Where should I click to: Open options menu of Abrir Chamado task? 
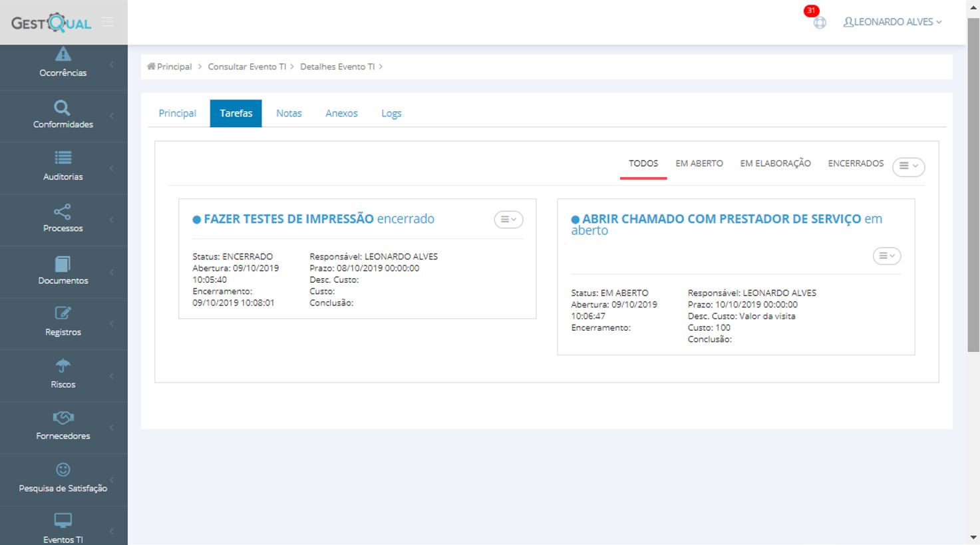[887, 256]
